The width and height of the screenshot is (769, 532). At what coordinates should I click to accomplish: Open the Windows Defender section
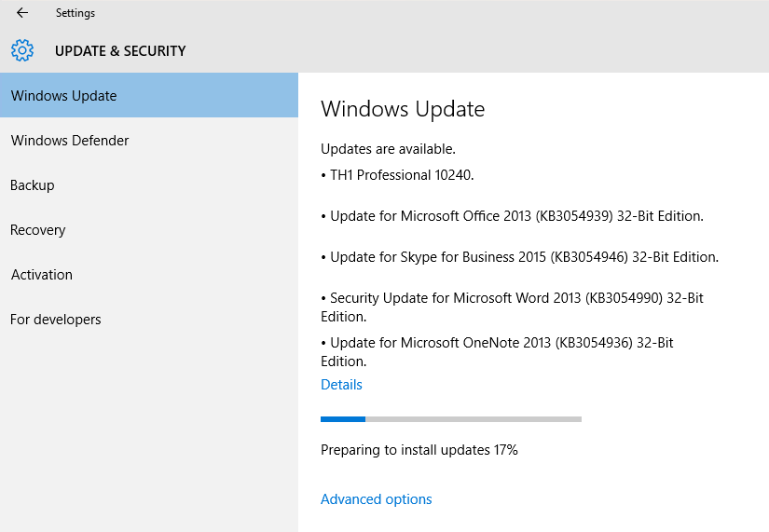point(149,141)
